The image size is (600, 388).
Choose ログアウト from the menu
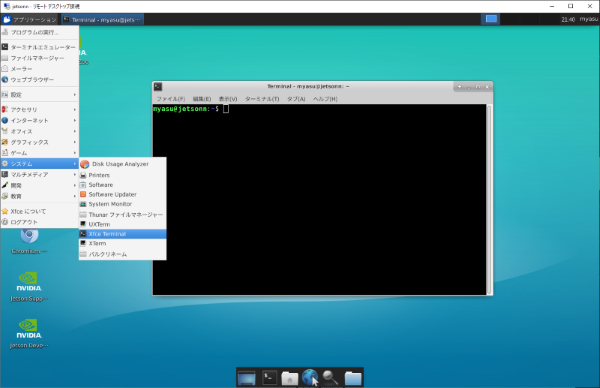tap(40, 222)
